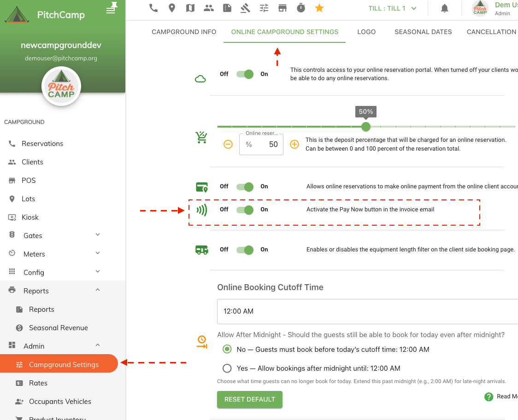Select the storefront icon in the toolbar

283,8
